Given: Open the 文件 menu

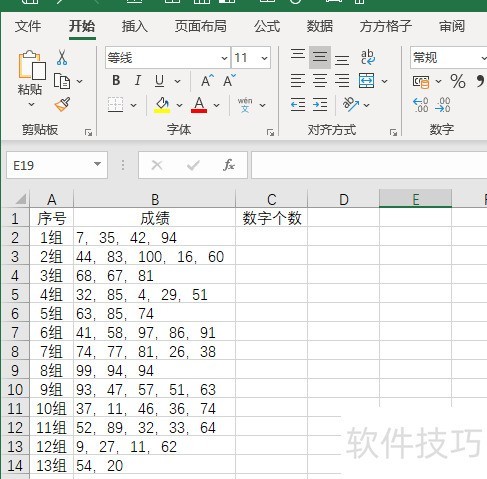Looking at the screenshot, I should coord(28,26).
